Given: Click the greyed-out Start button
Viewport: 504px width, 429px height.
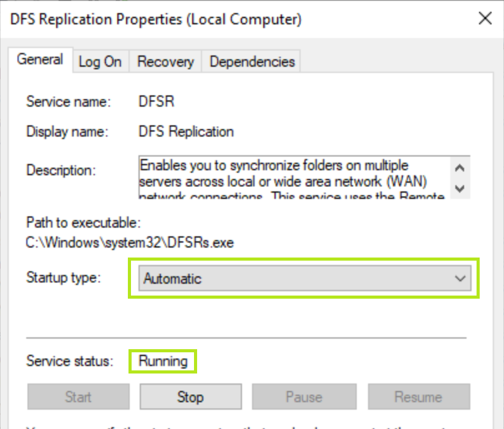Looking at the screenshot, I should (x=78, y=397).
